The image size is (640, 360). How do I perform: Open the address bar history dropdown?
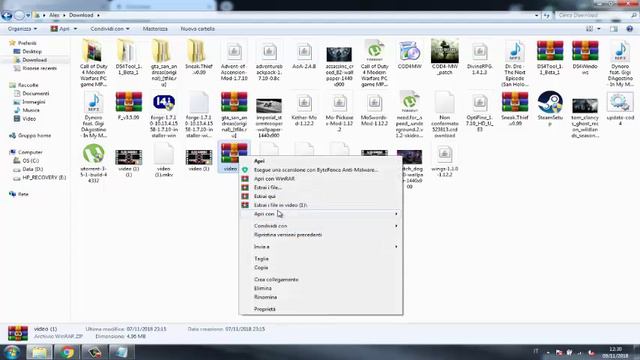point(536,16)
